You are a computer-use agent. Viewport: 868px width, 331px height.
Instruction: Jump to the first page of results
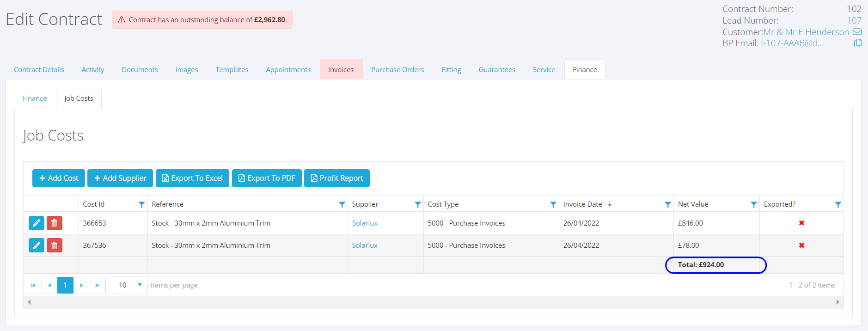click(33, 285)
